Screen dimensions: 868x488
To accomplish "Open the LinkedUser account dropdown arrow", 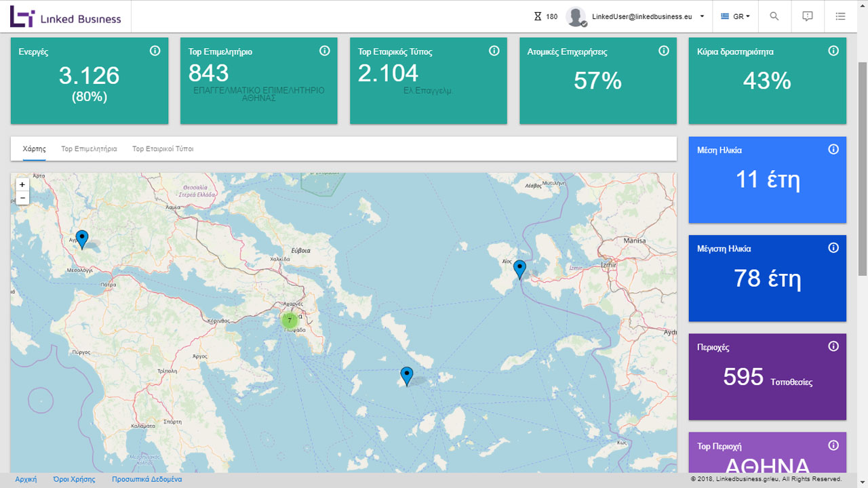I will pos(702,16).
